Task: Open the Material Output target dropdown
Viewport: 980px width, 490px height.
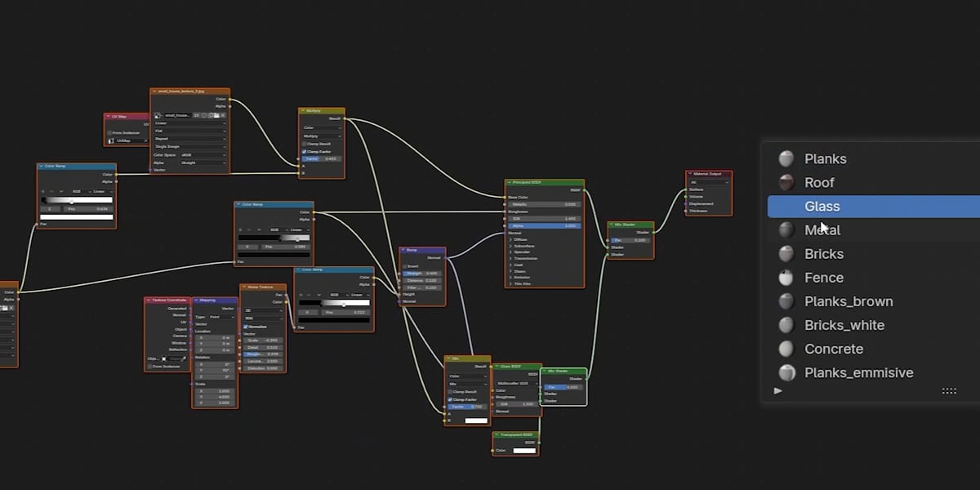Action: (708, 182)
